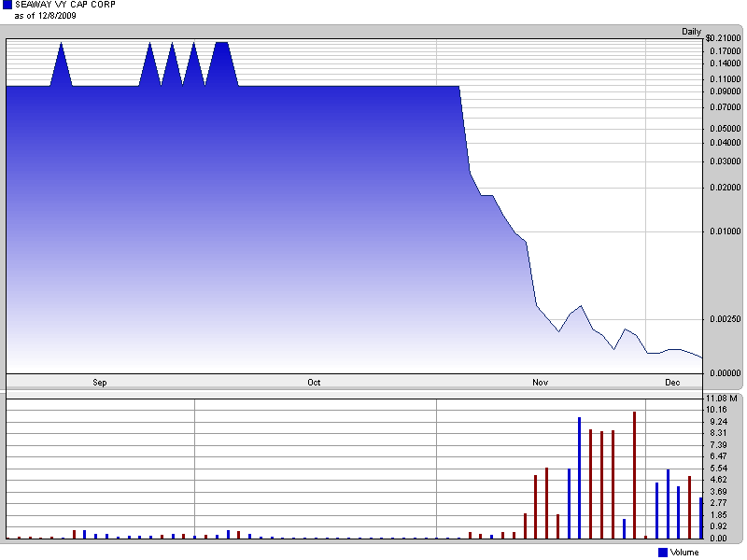747x560 pixels.
Task: Click the tallest blue volume bar
Action: [579, 478]
